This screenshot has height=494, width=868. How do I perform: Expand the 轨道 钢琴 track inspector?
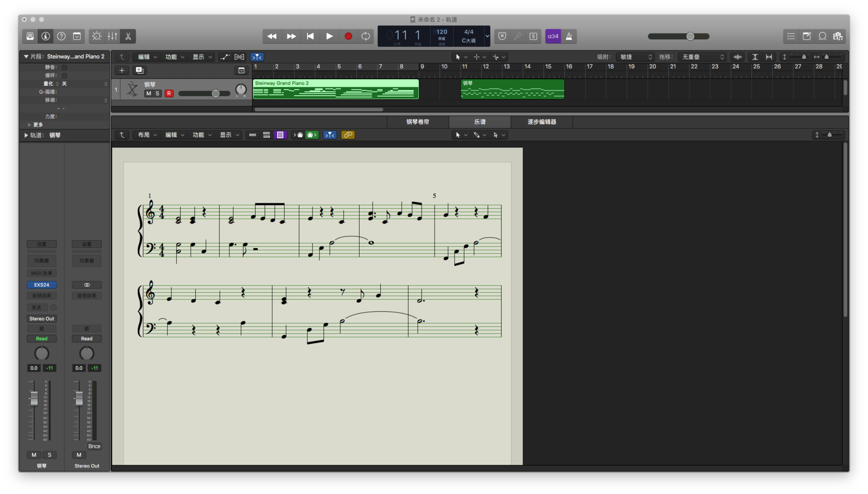tap(25, 135)
